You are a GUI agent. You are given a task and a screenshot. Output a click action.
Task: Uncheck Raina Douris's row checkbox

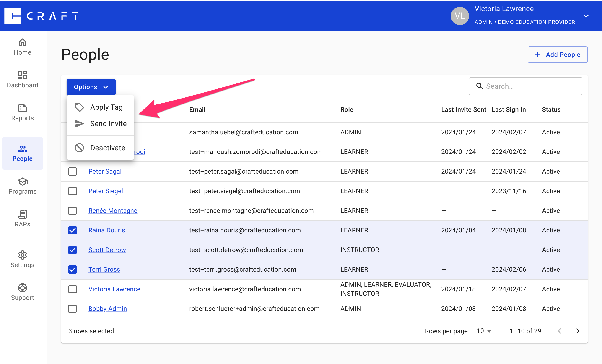(73, 230)
